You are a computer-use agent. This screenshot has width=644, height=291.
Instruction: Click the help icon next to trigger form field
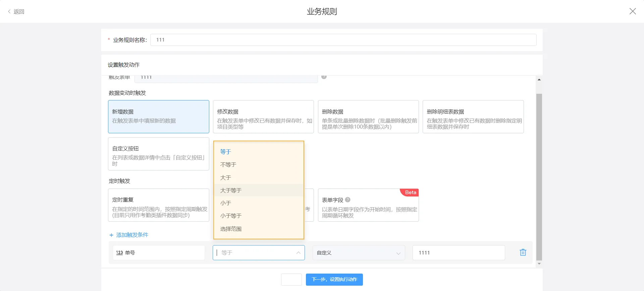pyautogui.click(x=324, y=77)
